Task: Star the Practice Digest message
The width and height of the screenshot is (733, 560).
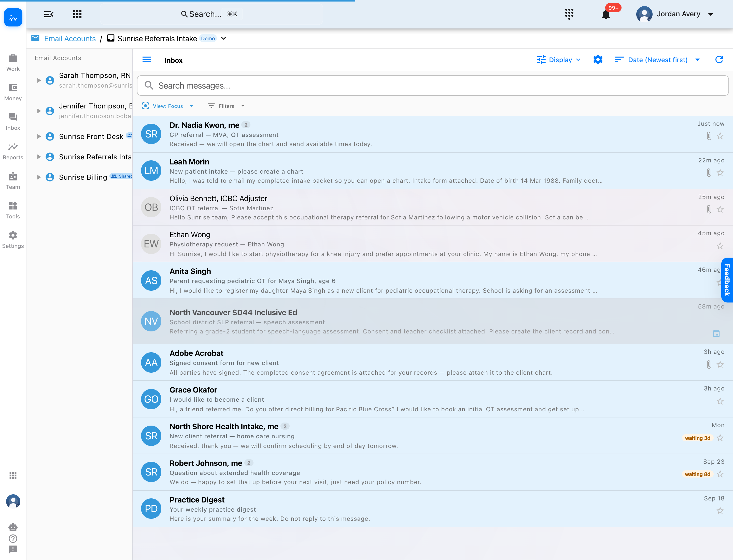Action: pyautogui.click(x=720, y=510)
